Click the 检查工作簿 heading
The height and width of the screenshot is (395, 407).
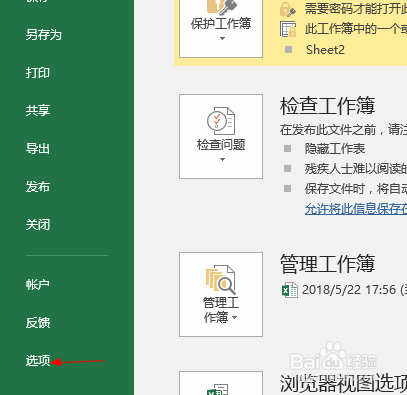pos(328,106)
